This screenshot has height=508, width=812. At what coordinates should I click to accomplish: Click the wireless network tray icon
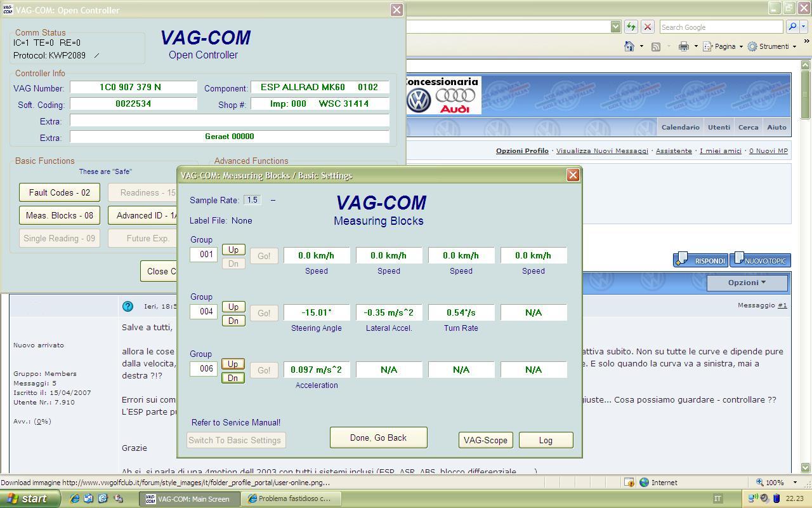click(753, 498)
